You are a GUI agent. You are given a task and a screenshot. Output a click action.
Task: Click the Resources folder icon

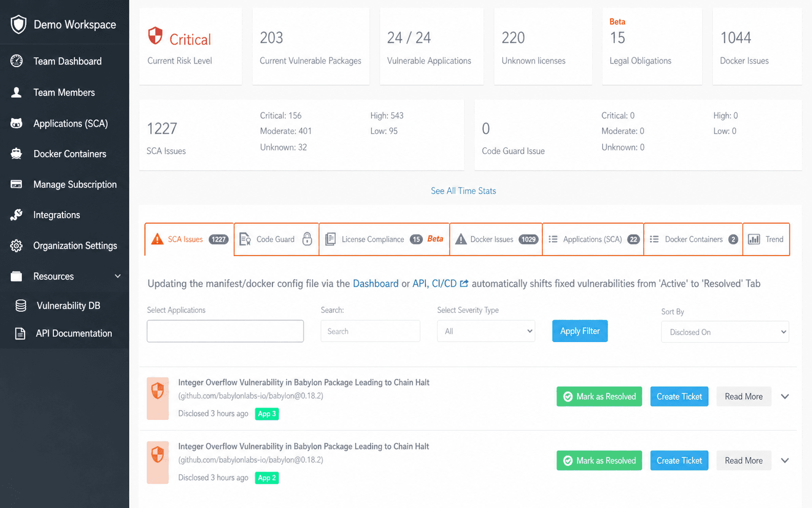(x=16, y=277)
